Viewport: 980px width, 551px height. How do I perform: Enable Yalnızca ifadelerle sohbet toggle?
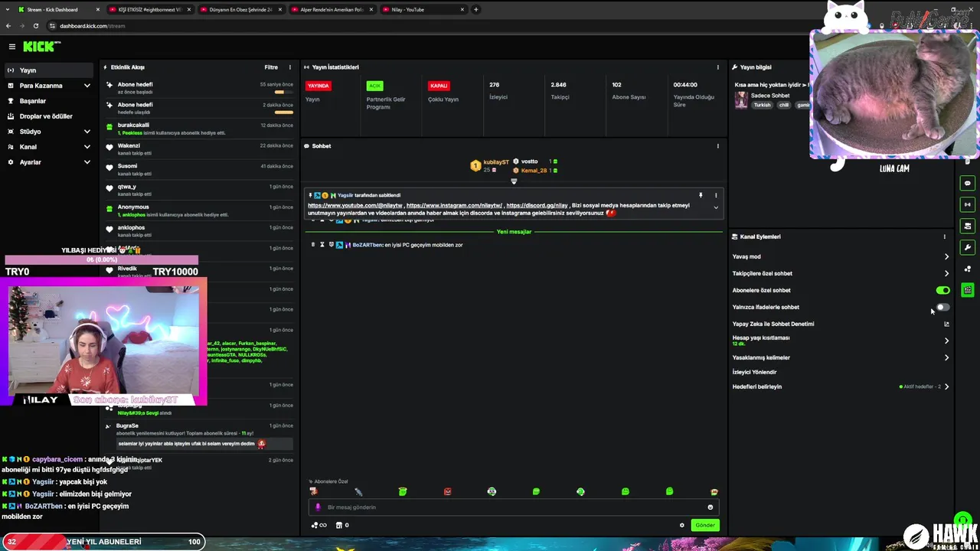click(942, 307)
